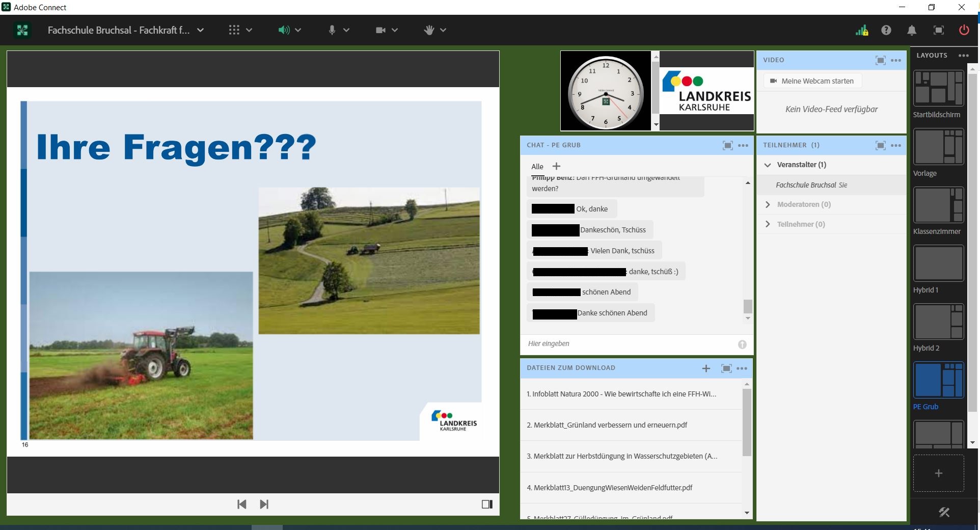Click the Meine Webcam starten button
The image size is (980, 530).
click(811, 81)
